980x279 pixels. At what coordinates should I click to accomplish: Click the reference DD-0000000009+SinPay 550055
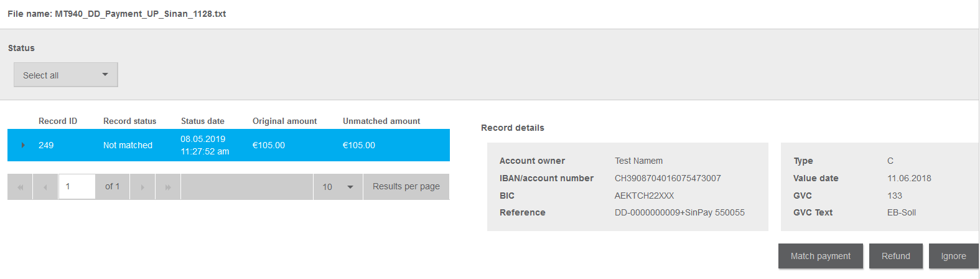point(679,212)
